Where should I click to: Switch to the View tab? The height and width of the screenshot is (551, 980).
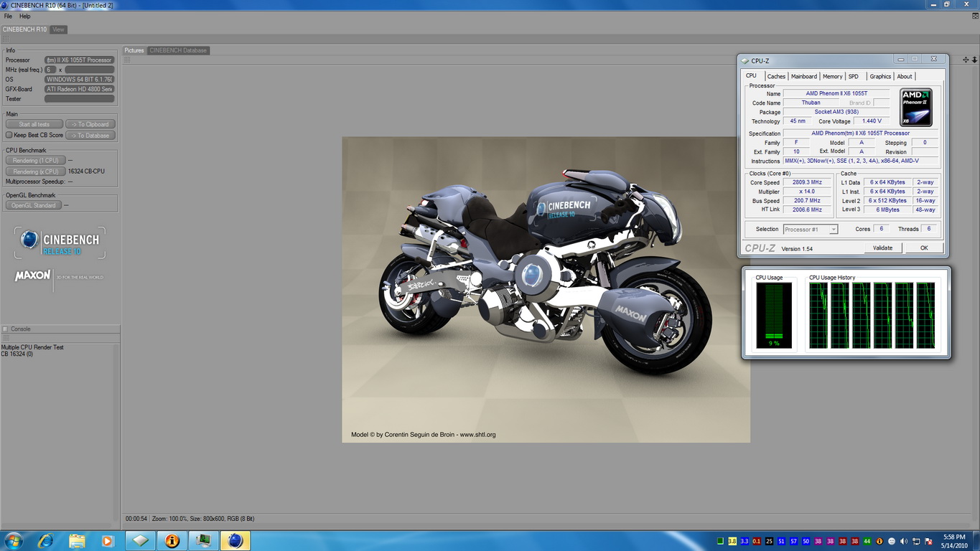click(58, 29)
